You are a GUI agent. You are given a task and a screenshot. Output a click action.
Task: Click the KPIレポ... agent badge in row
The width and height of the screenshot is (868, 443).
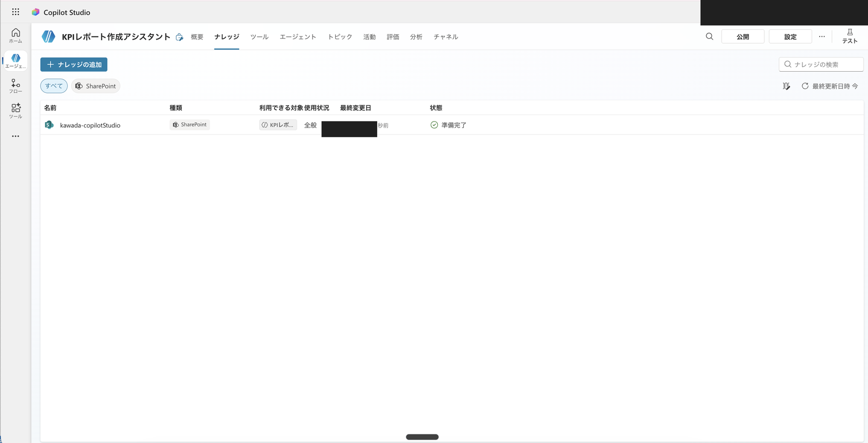(278, 125)
